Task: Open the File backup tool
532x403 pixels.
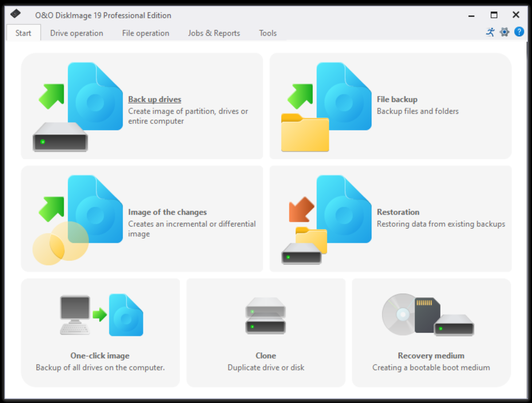Action: tap(397, 99)
